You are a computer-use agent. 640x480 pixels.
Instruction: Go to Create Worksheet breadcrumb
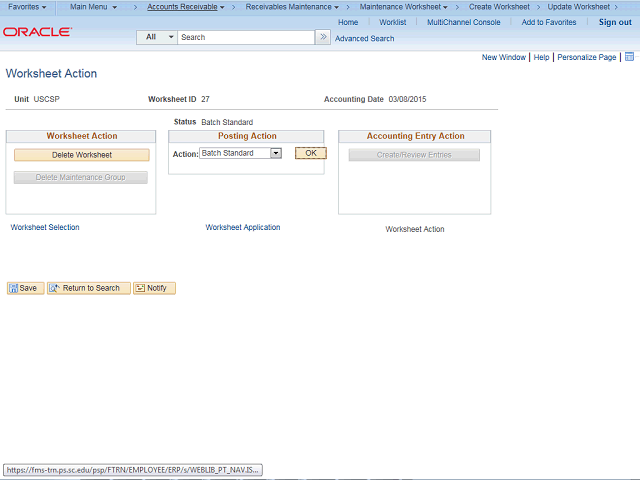coord(499,7)
